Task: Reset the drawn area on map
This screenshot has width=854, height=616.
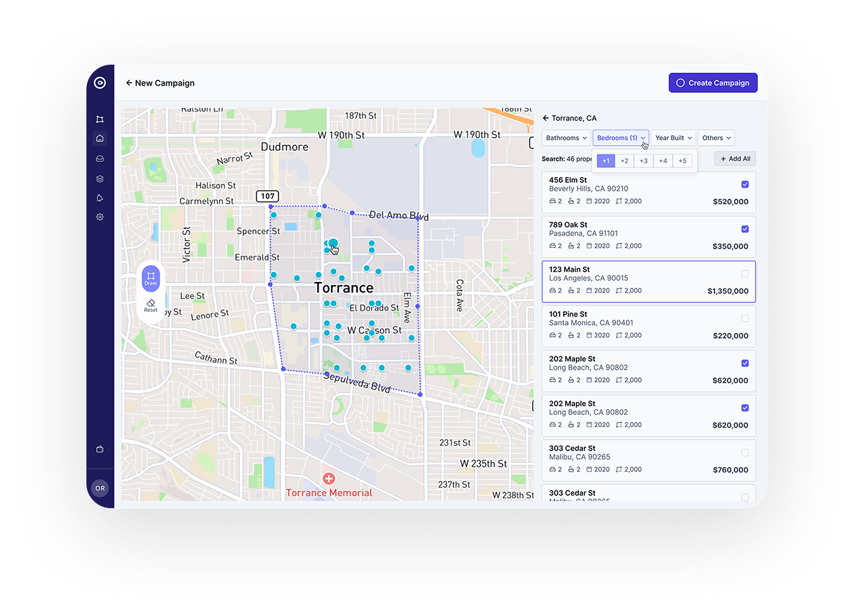Action: (151, 306)
